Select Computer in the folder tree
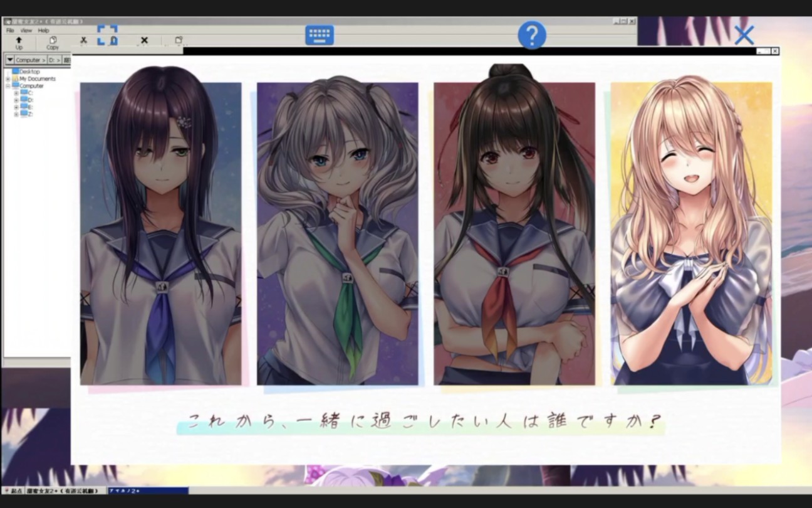Screen dimensions: 812x508 pos(28,86)
